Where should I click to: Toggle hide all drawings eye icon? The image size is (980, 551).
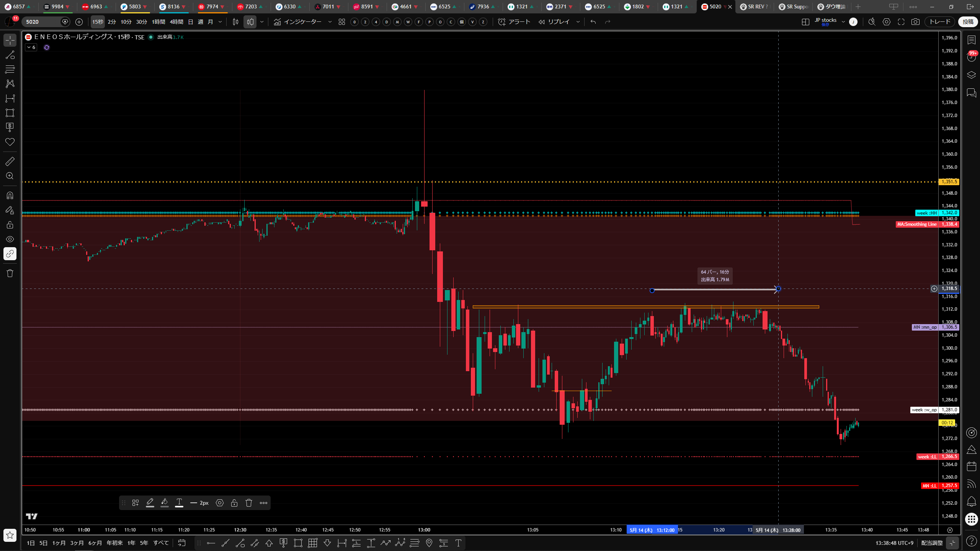[x=10, y=239]
